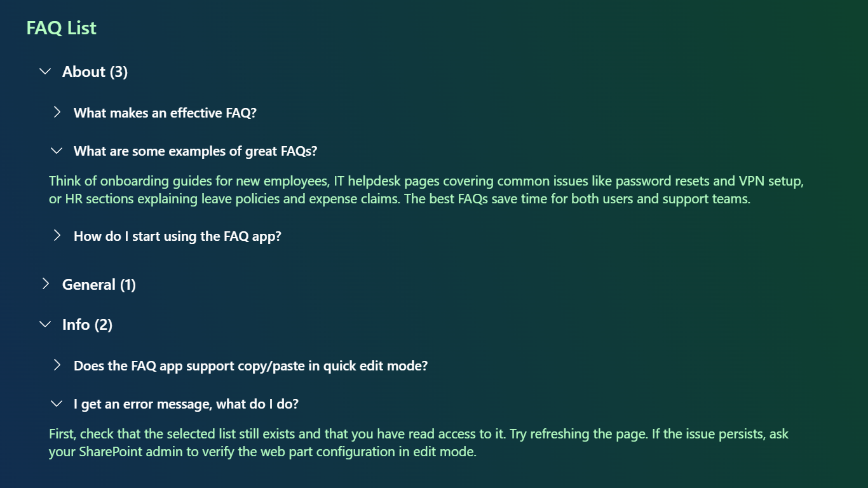Viewport: 868px width, 488px height.
Task: Click the chevron beside "What makes an effective FAQ?"
Action: [x=57, y=112]
